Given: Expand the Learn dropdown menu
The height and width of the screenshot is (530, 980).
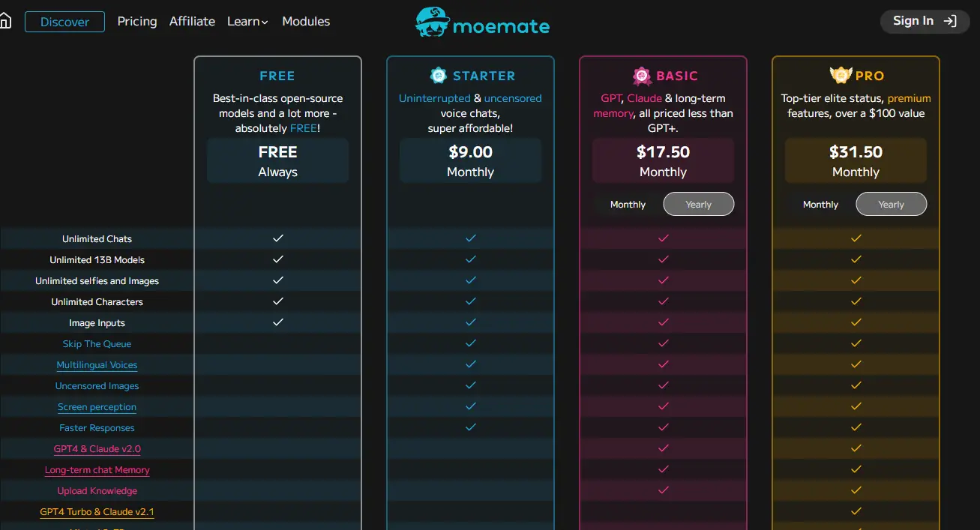Looking at the screenshot, I should (x=247, y=21).
